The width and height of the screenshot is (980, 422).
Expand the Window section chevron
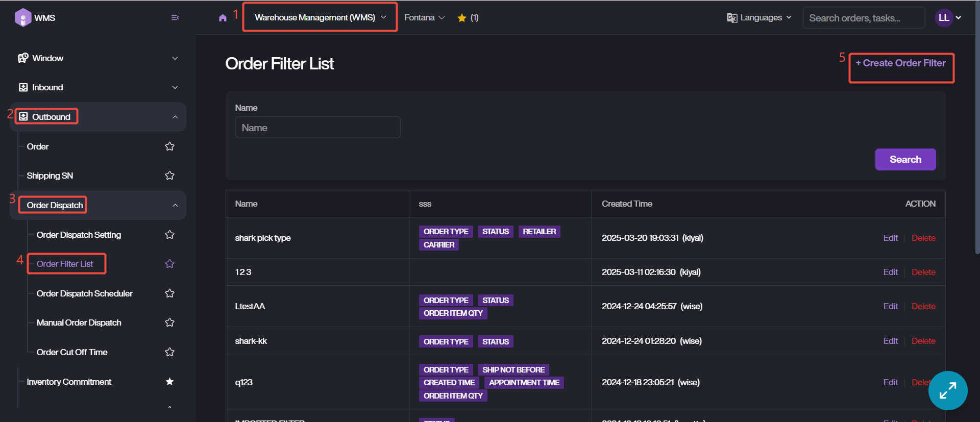coord(175,58)
